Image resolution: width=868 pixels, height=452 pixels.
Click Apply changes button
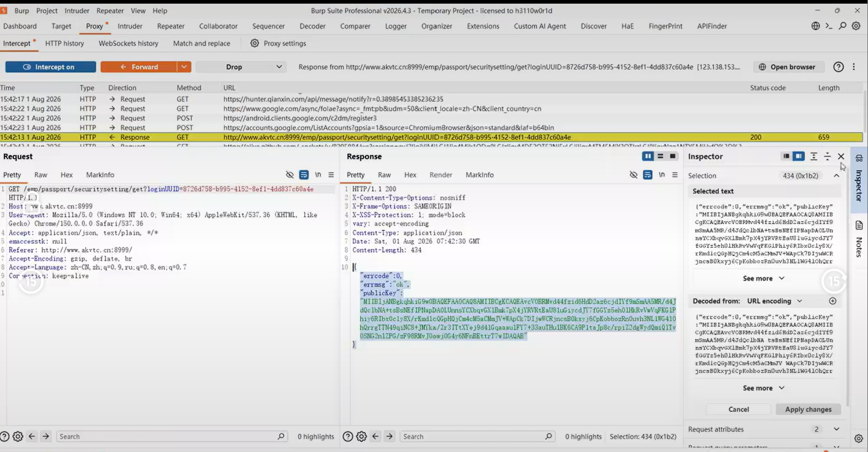[808, 410]
